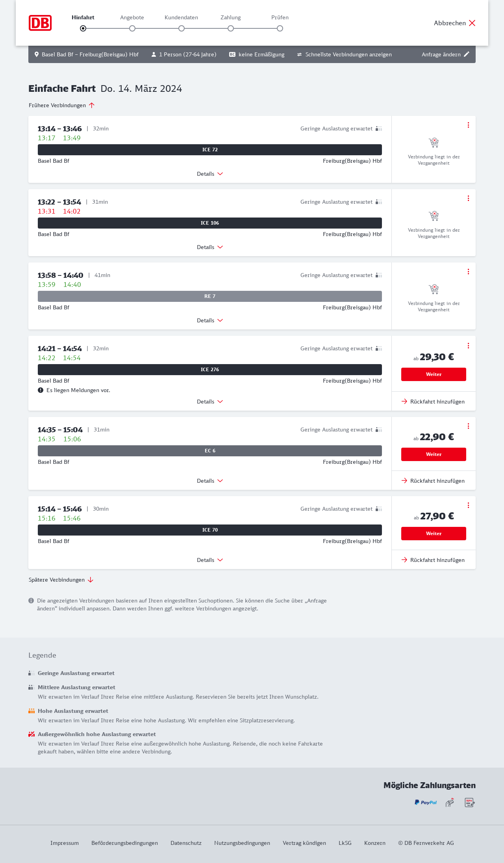Expand Details for the ICE 70 connection

[210, 560]
